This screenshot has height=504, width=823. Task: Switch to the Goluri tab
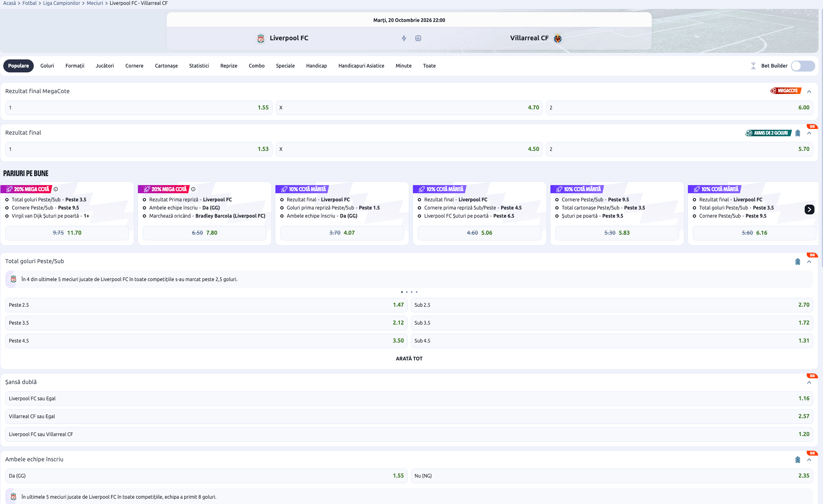[47, 66]
